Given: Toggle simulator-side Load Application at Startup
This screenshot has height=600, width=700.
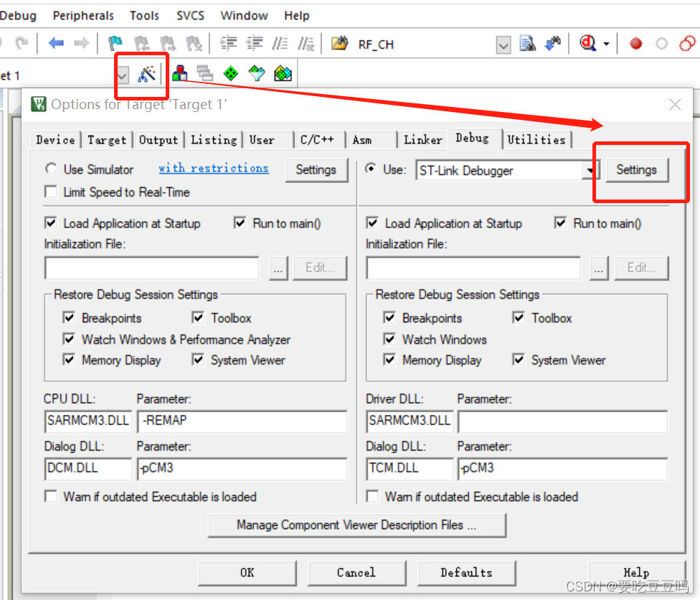Looking at the screenshot, I should (x=51, y=223).
